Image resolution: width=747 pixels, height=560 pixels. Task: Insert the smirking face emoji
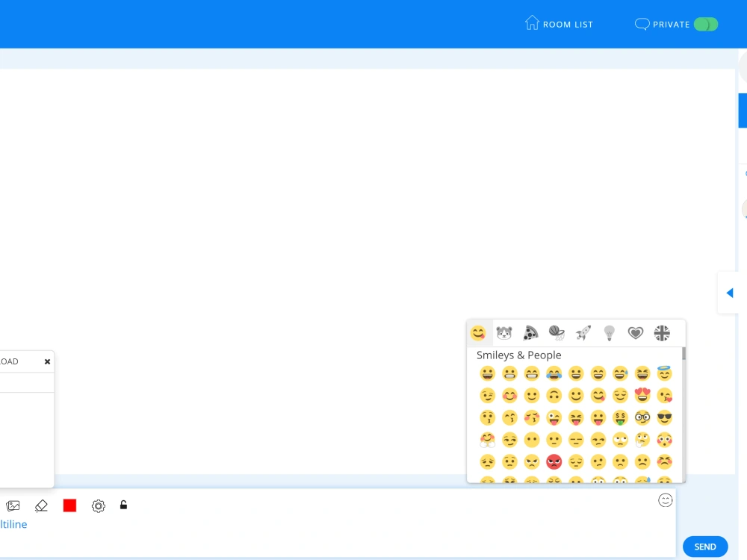tap(509, 440)
